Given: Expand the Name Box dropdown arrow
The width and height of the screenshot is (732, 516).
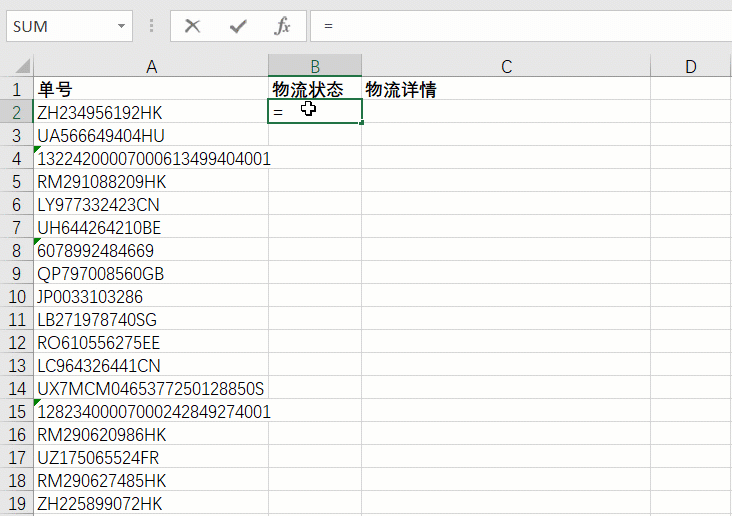Looking at the screenshot, I should point(121,26).
